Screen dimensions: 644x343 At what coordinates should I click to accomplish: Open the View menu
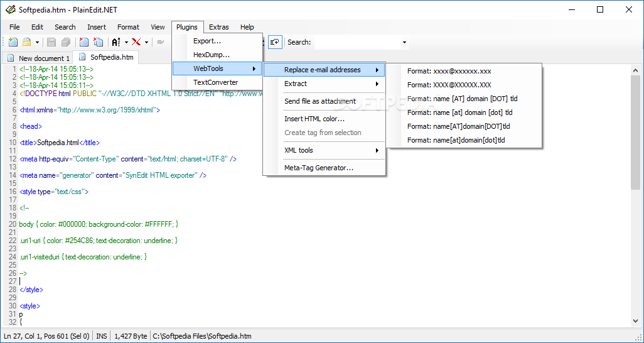(x=158, y=27)
